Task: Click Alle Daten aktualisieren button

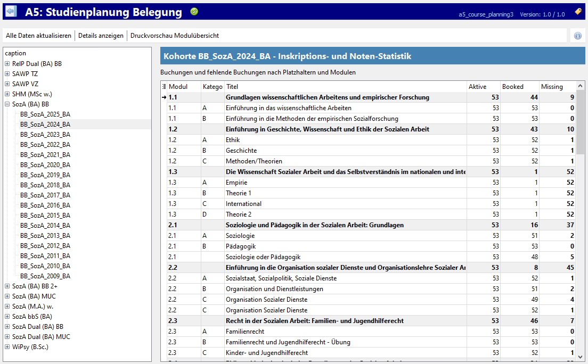Action: (x=38, y=36)
